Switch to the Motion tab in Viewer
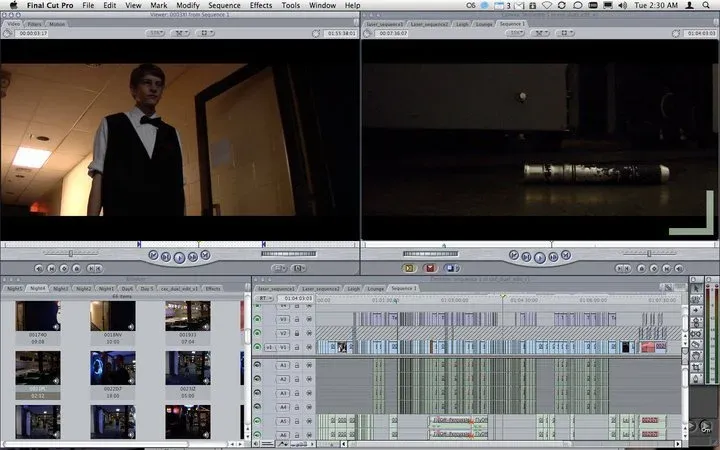Screen dimensions: 720x450 [x=56, y=24]
